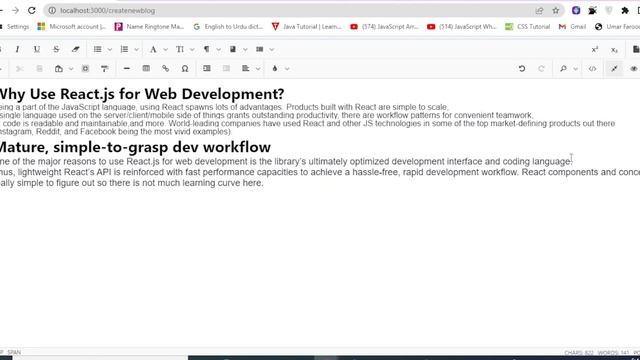This screenshot has width=640, height=360.
Task: Go forward in browser history
Action: pos(15,11)
